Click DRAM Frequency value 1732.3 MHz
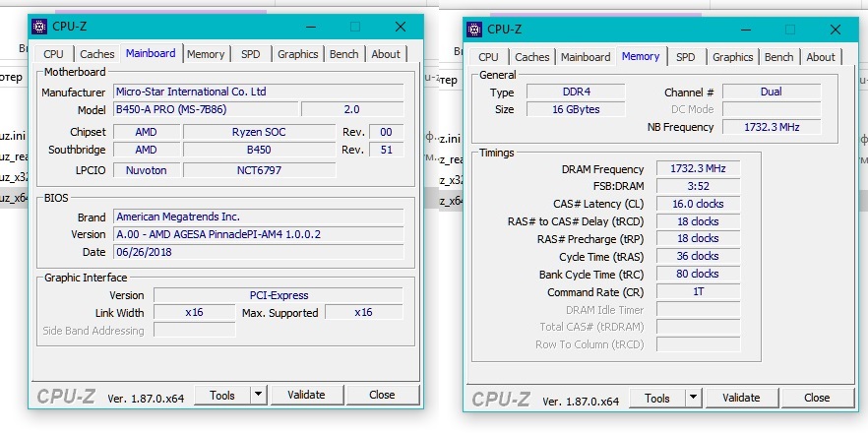The height and width of the screenshot is (434, 868). click(x=698, y=168)
